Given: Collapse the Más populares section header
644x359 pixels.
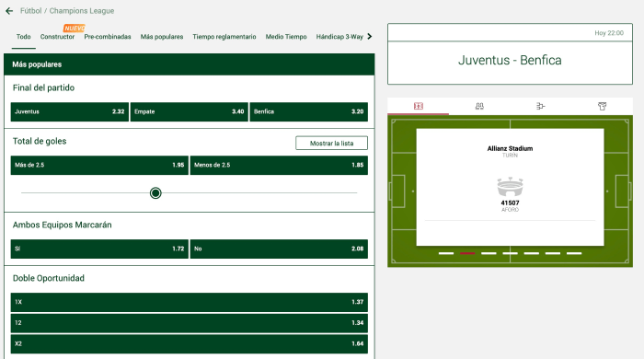Looking at the screenshot, I should pos(190,64).
